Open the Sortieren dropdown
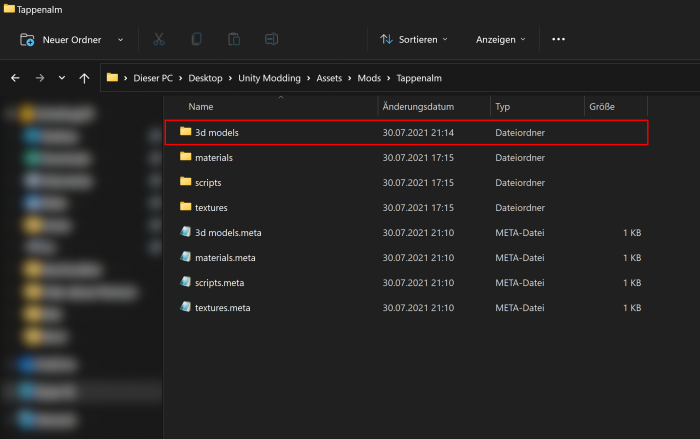The image size is (700, 439). click(x=414, y=39)
